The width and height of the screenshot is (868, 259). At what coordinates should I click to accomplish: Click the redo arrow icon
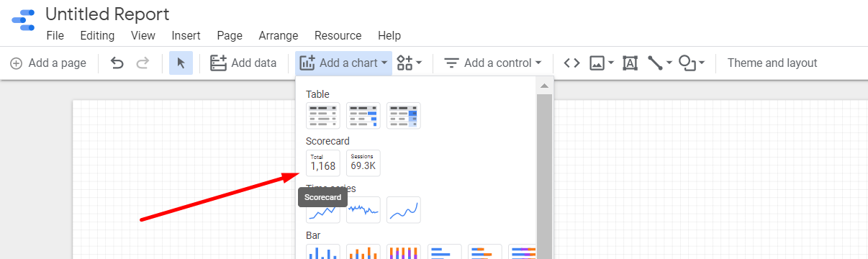tap(143, 63)
